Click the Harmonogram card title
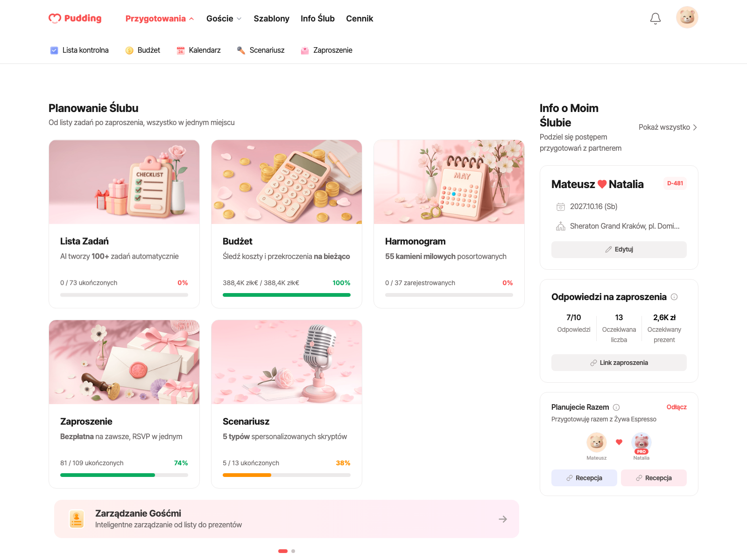Screen dimensions: 747x560 (416, 241)
